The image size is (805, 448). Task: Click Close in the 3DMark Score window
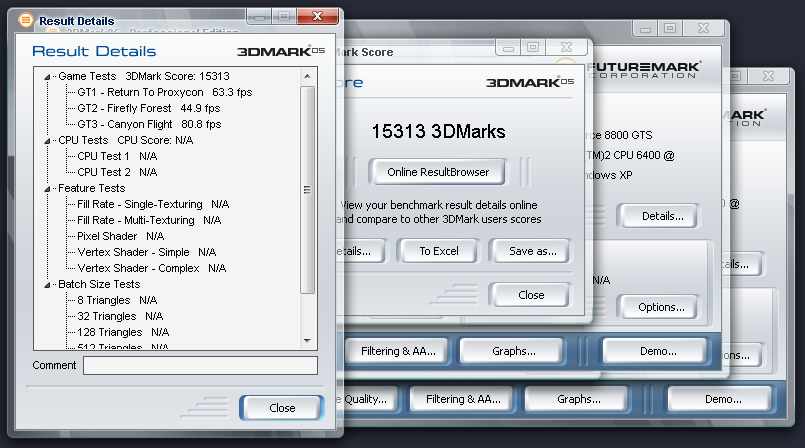click(531, 295)
